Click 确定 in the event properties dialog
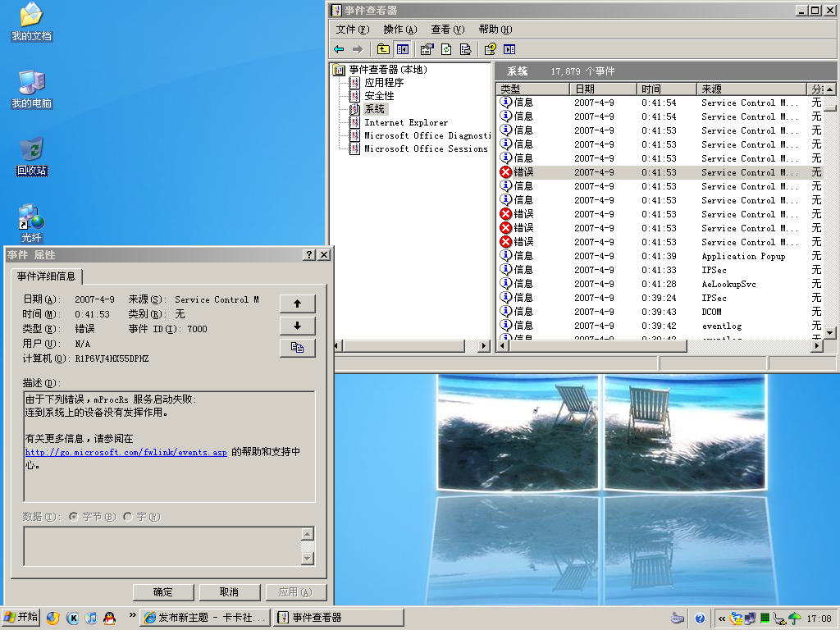The image size is (840, 630). point(163,592)
